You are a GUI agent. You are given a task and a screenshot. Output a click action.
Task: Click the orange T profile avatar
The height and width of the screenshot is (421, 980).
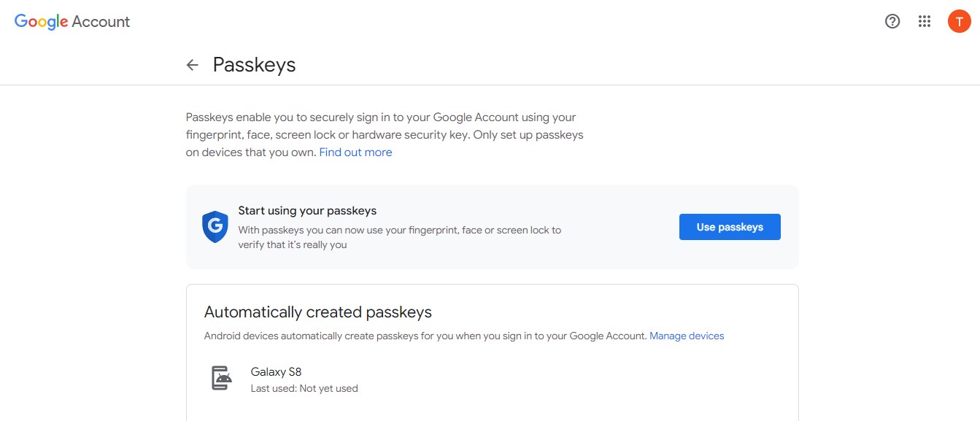[959, 21]
